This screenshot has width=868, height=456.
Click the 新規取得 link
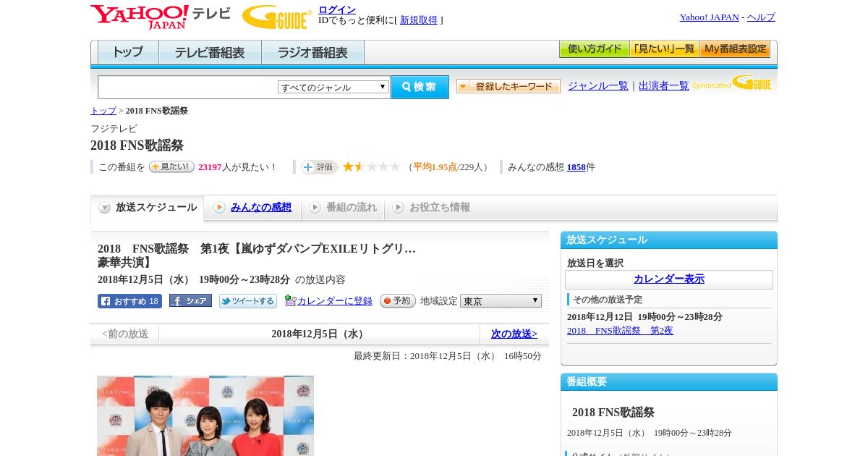coord(419,20)
